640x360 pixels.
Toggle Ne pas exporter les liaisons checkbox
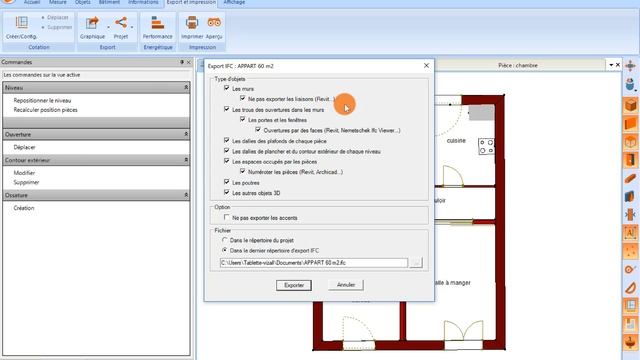click(x=242, y=98)
